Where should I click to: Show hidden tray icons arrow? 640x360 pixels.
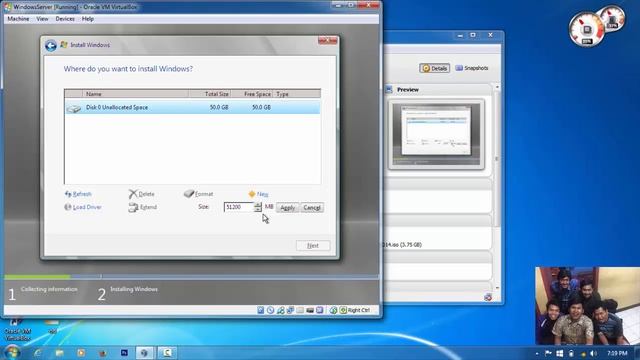(x=537, y=353)
